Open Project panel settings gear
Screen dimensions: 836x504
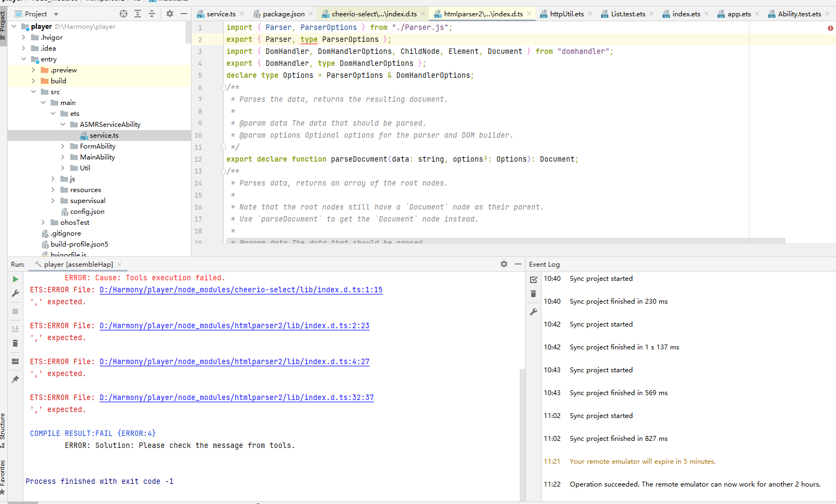pyautogui.click(x=170, y=14)
